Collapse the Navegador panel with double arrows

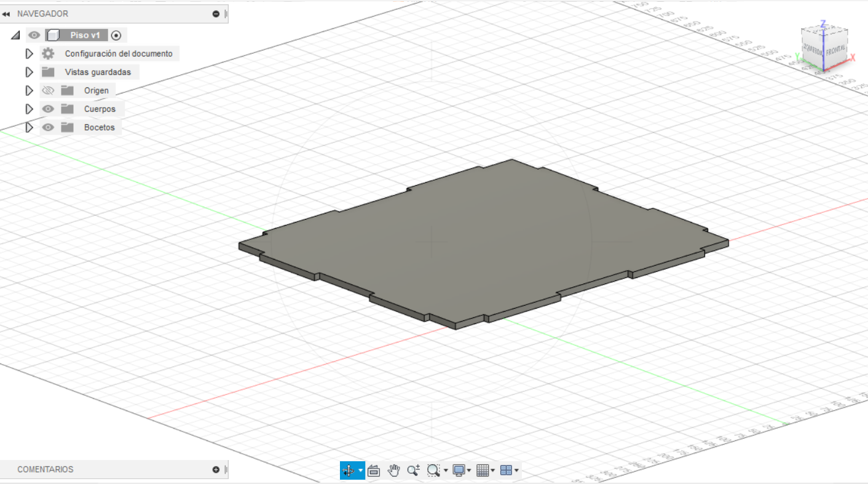pyautogui.click(x=6, y=14)
